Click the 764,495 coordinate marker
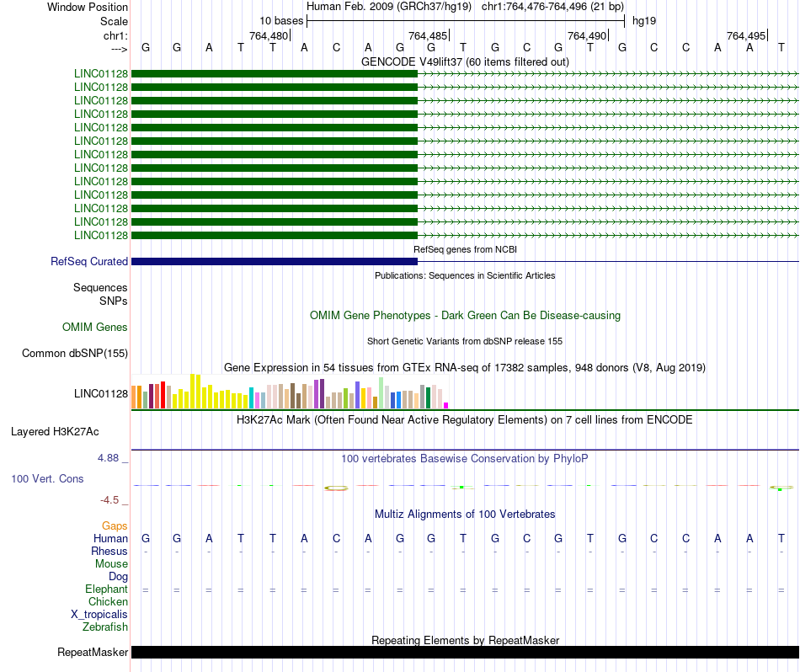Image resolution: width=800 pixels, height=672 pixels. pyautogui.click(x=746, y=35)
